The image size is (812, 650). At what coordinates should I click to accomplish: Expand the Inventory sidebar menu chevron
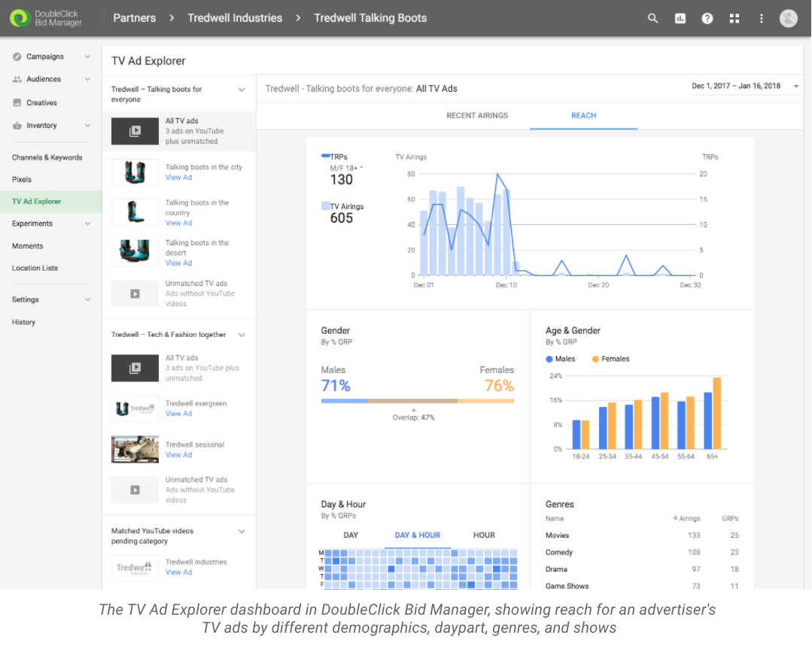pos(87,125)
